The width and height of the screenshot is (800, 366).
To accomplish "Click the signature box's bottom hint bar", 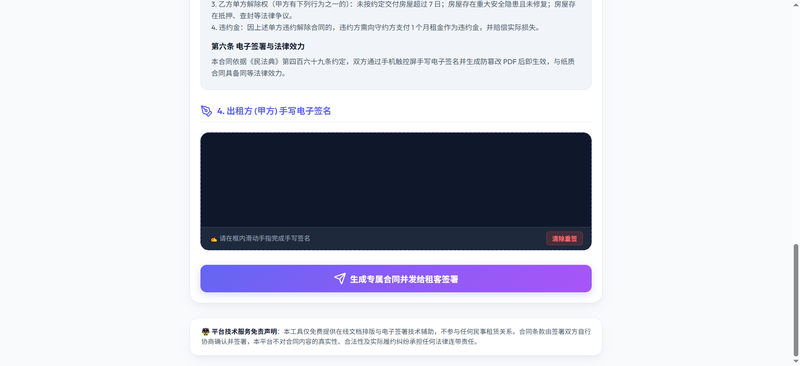I will 396,238.
